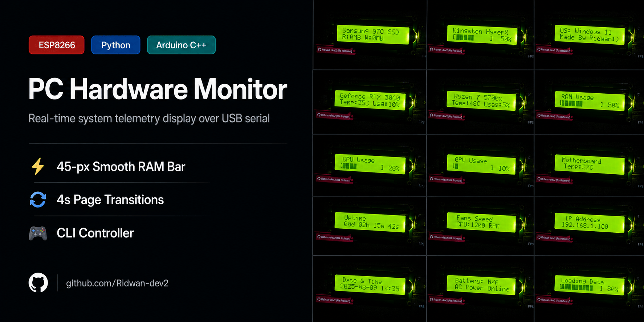
Task: Click the Arduino C++ teal badge
Action: [181, 45]
